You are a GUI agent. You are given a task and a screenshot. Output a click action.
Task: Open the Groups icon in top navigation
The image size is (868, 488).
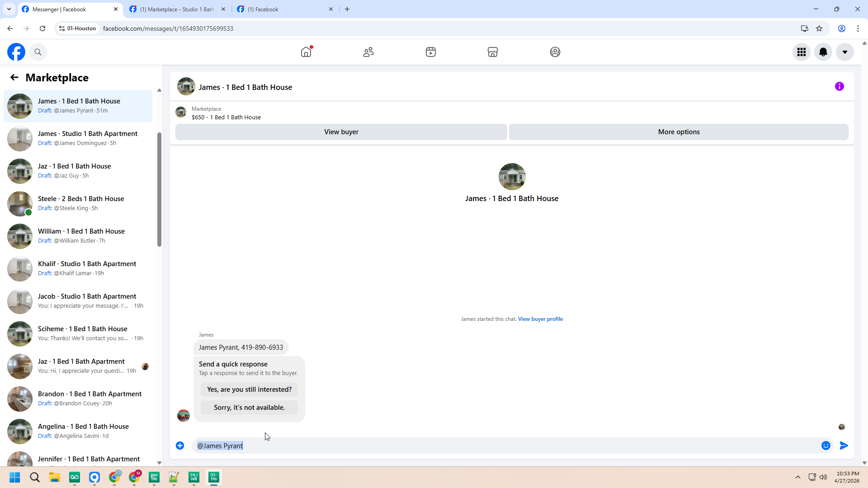point(555,52)
